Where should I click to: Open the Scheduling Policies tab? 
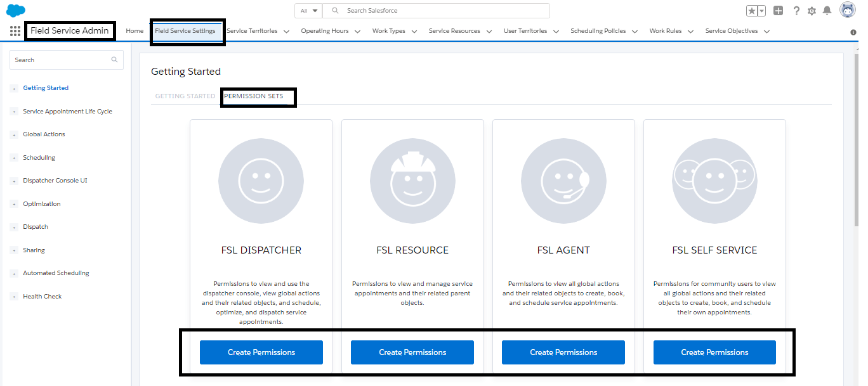[x=598, y=31]
